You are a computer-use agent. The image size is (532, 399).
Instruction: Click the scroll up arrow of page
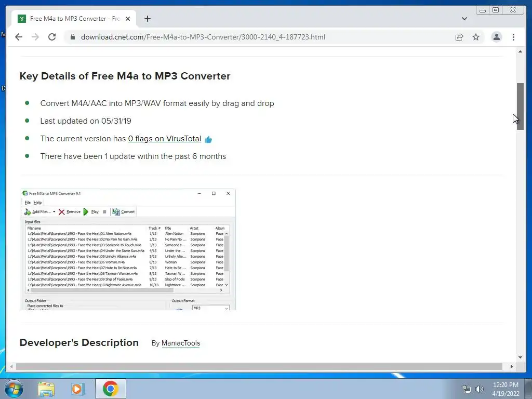click(520, 51)
